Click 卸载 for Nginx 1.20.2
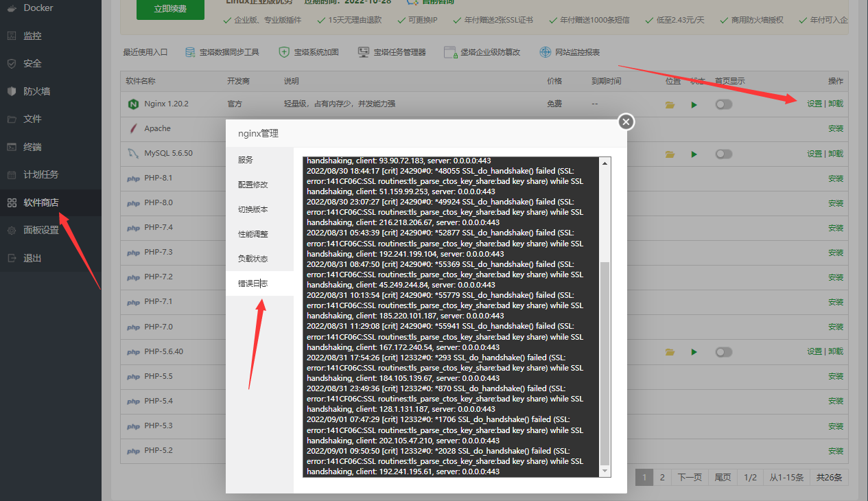 click(x=836, y=104)
